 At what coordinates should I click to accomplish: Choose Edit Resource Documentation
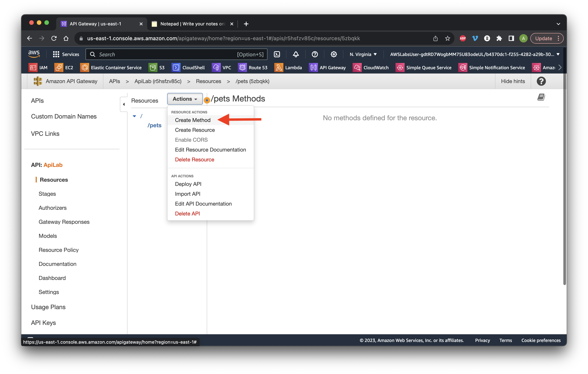click(211, 150)
